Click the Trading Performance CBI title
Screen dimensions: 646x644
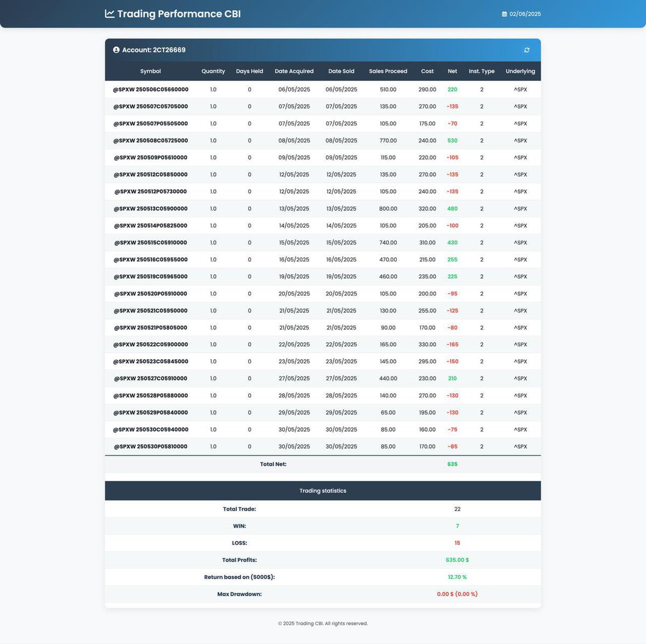point(179,14)
